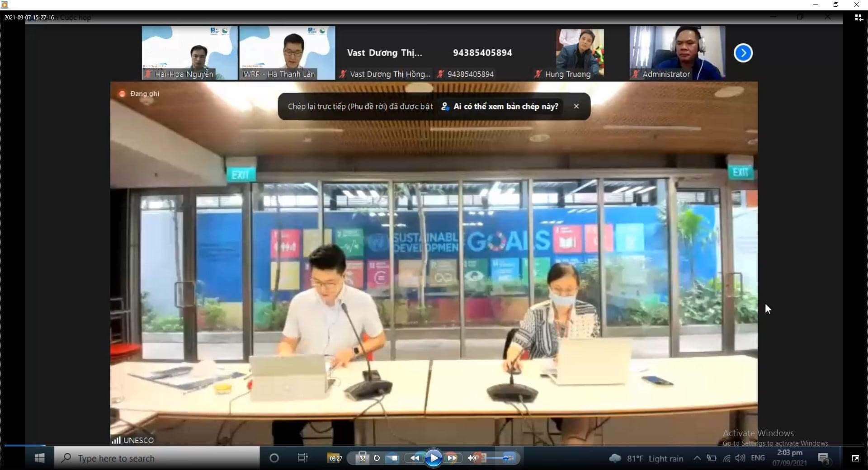
Task: Open the switch to library icon
Action: [858, 18]
